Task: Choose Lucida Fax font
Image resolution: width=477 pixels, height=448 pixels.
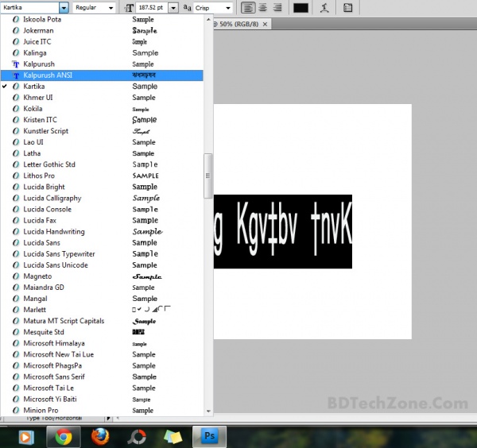Action: 102,220
